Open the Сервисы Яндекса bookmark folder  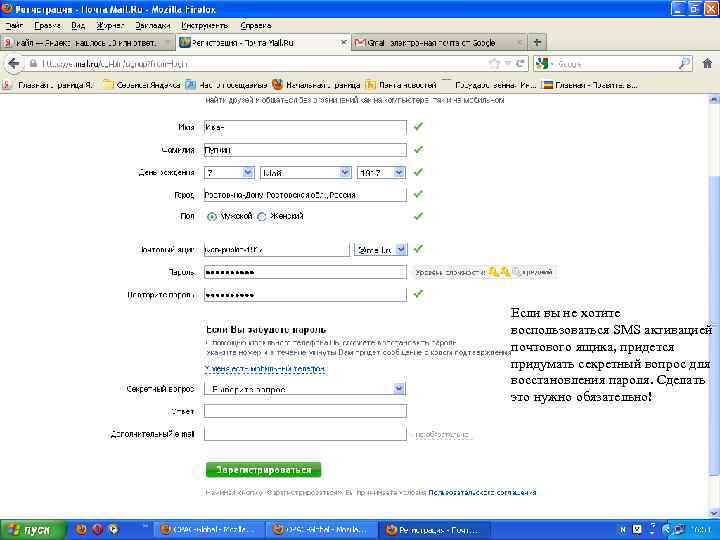[x=142, y=85]
